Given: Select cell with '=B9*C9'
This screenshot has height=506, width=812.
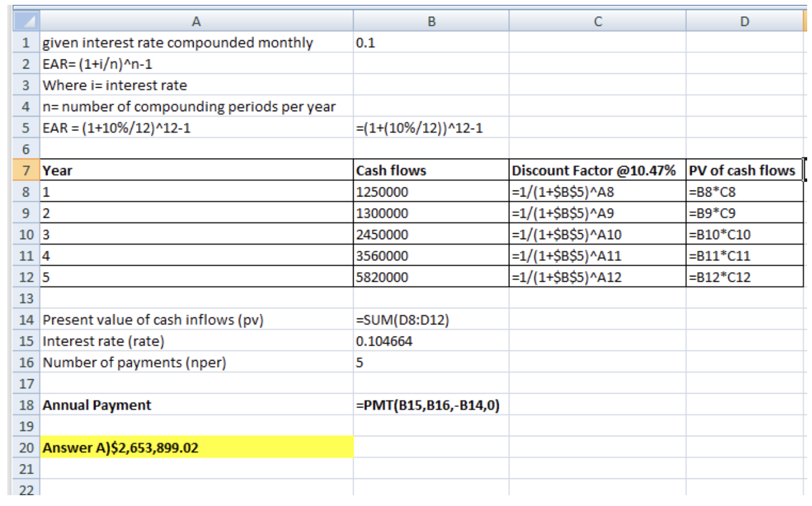Looking at the screenshot, I should pos(745,213).
